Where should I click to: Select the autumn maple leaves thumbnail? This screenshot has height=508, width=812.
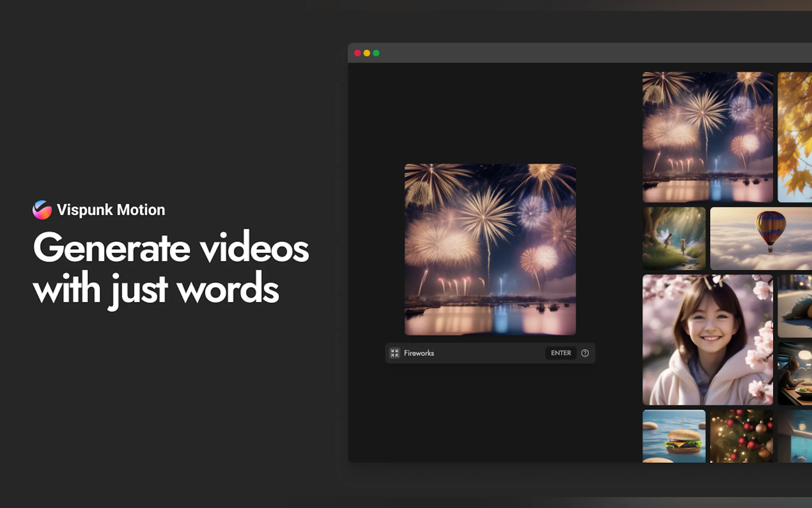[x=795, y=137]
